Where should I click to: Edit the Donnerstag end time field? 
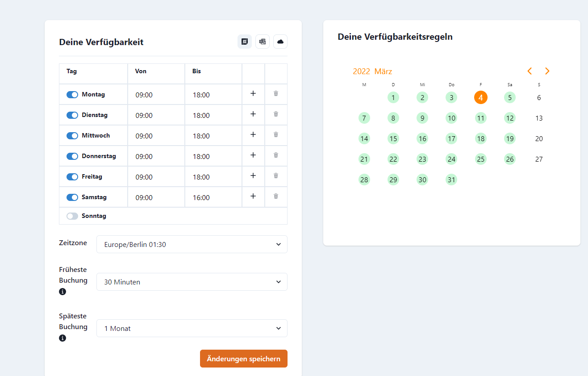coord(213,156)
